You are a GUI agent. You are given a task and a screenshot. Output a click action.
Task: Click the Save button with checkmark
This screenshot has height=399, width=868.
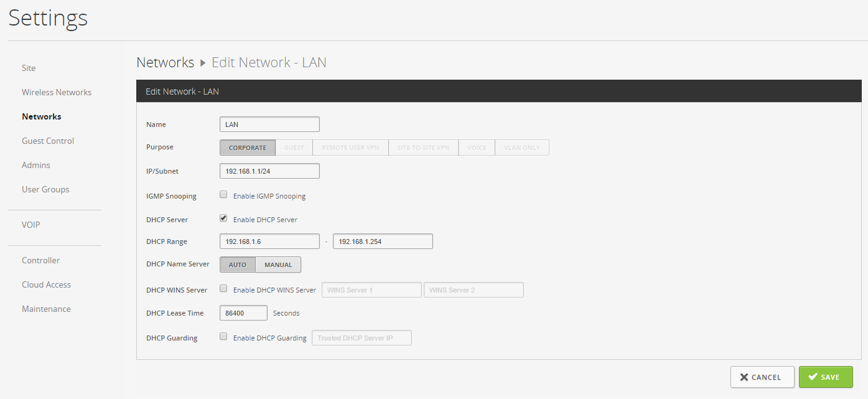coord(825,377)
